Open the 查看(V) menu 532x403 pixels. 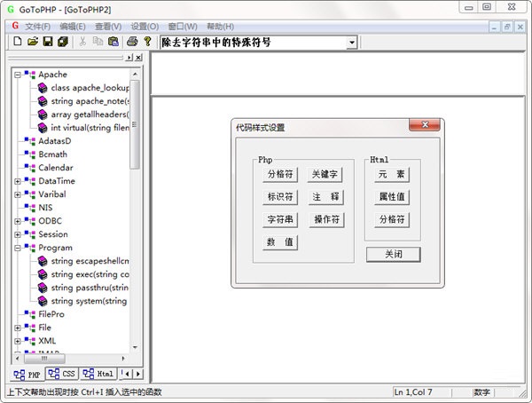[108, 27]
